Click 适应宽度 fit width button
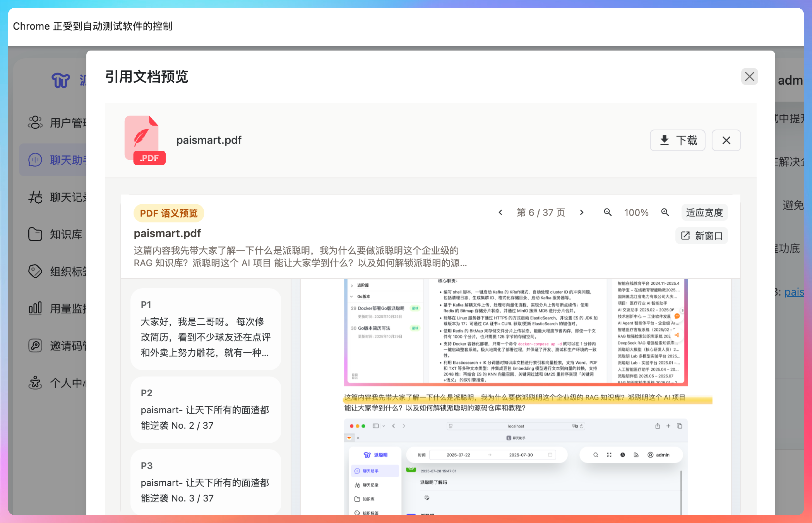 [x=704, y=213]
